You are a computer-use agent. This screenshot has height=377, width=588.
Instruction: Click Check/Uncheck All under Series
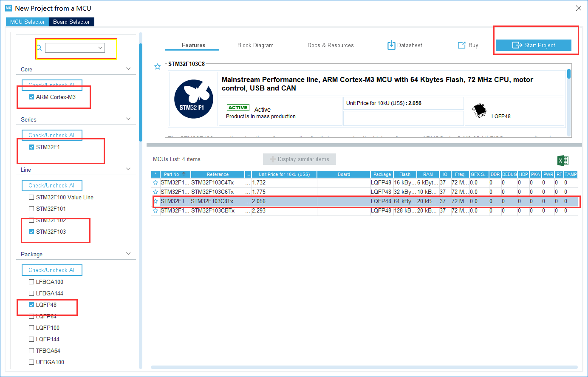click(x=52, y=135)
